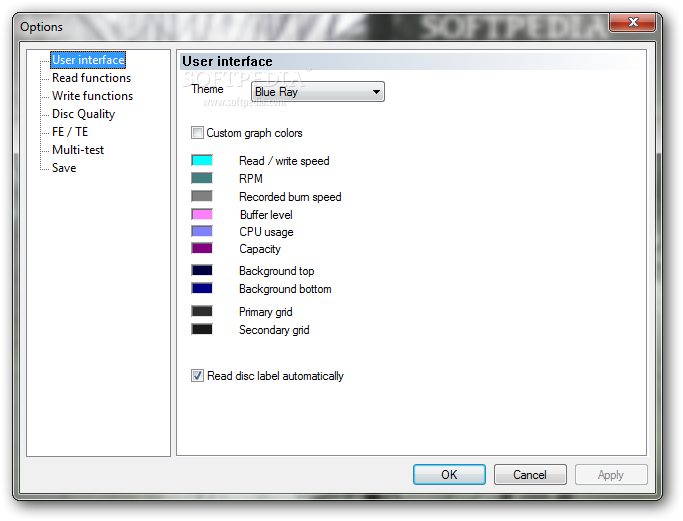The width and height of the screenshot is (683, 521).
Task: Click the User interface panel heading
Action: [227, 61]
